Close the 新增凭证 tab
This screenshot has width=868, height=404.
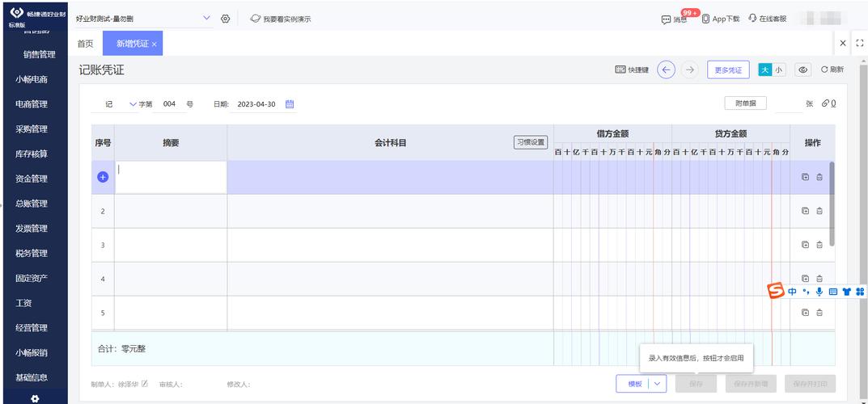[154, 44]
